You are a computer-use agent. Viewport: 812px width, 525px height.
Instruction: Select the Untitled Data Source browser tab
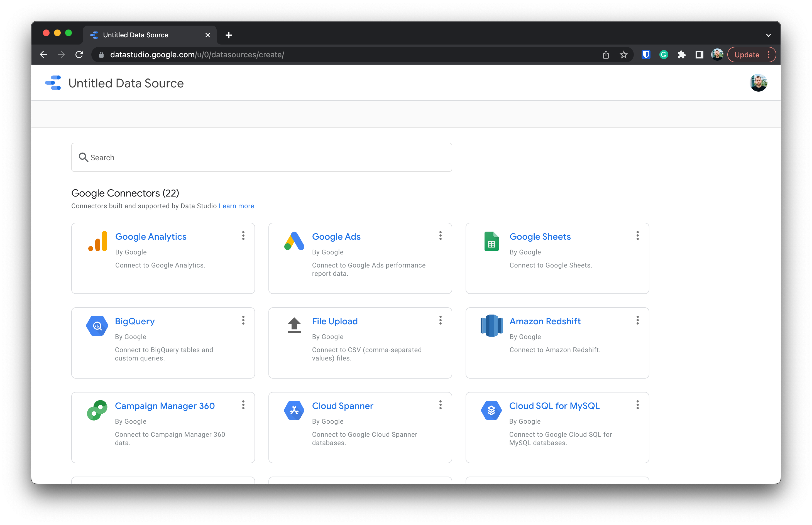[136, 35]
